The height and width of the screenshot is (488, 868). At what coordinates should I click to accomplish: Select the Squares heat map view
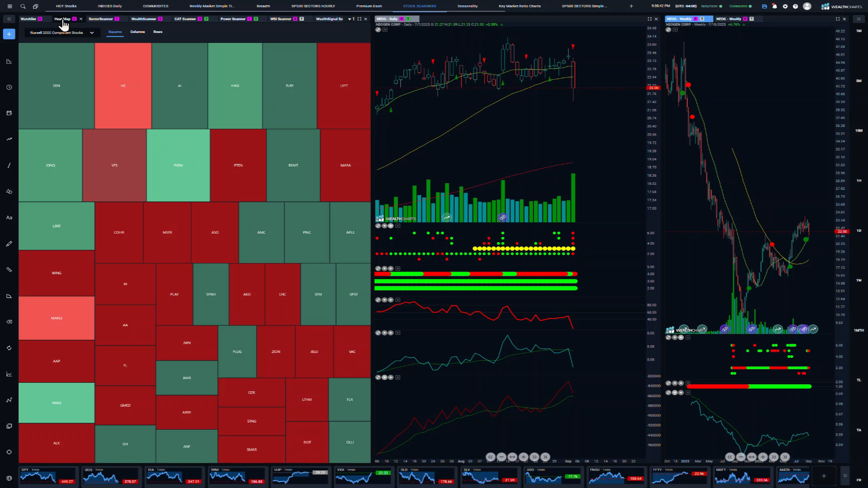(x=115, y=32)
